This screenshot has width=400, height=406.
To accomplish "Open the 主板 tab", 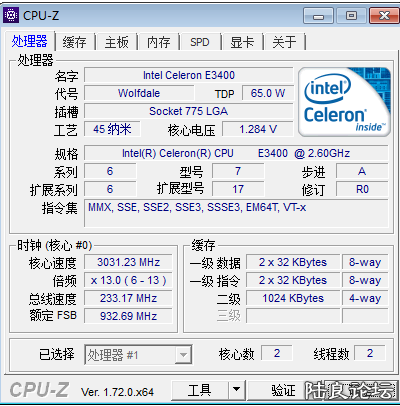I will (117, 42).
